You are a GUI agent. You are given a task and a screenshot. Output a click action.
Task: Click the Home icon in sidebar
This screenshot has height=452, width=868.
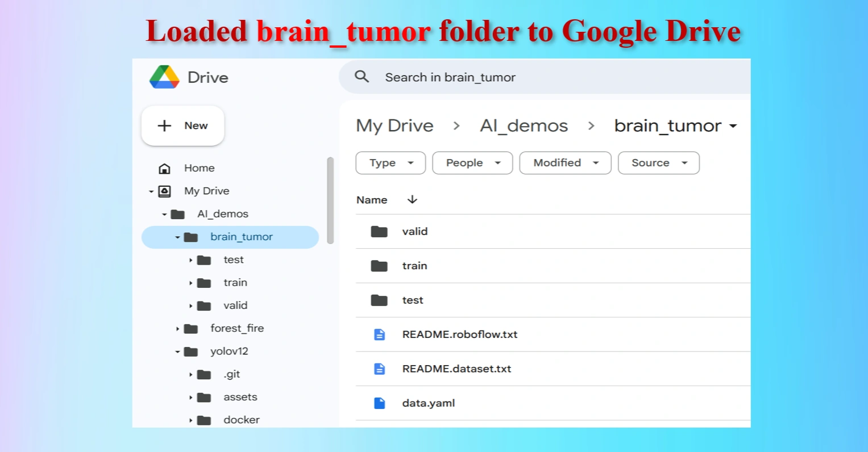pos(164,168)
